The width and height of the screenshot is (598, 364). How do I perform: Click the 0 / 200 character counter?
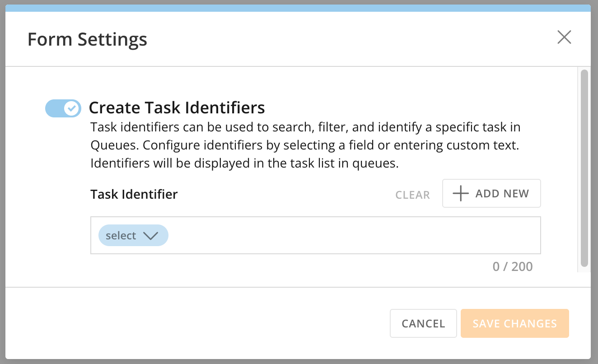point(512,266)
